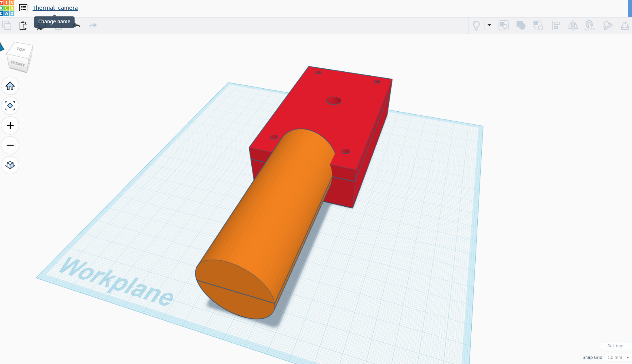The height and width of the screenshot is (364, 632).
Task: Fit all in view
Action: (x=10, y=106)
